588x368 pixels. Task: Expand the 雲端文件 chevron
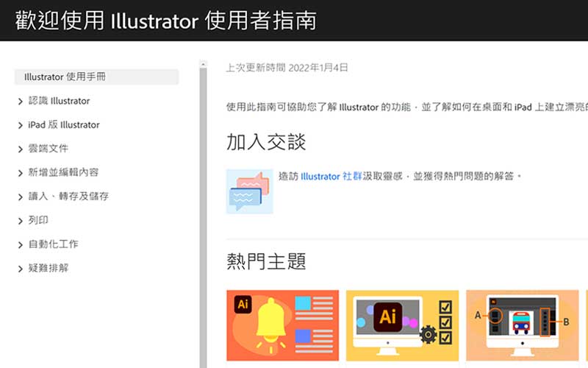pos(21,149)
